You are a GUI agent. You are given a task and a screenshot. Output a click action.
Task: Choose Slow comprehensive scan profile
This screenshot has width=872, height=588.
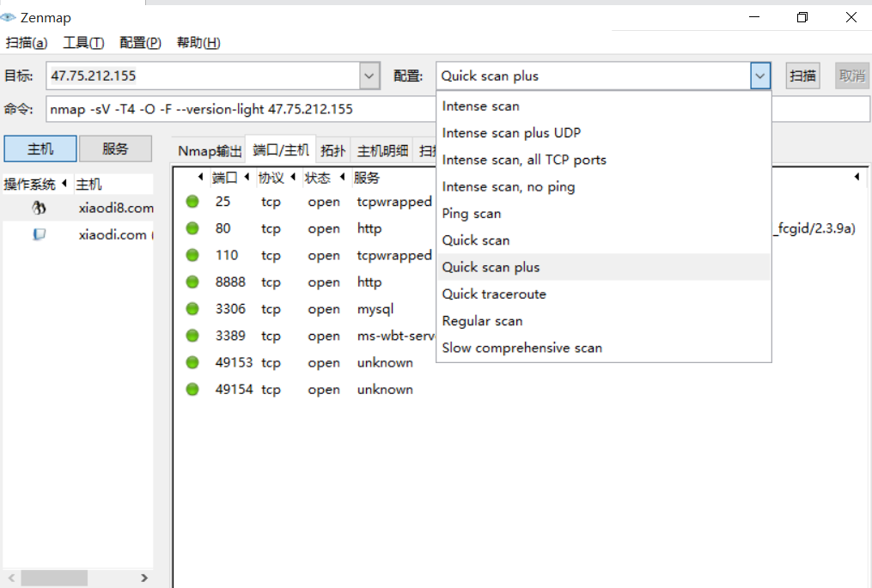coord(604,348)
